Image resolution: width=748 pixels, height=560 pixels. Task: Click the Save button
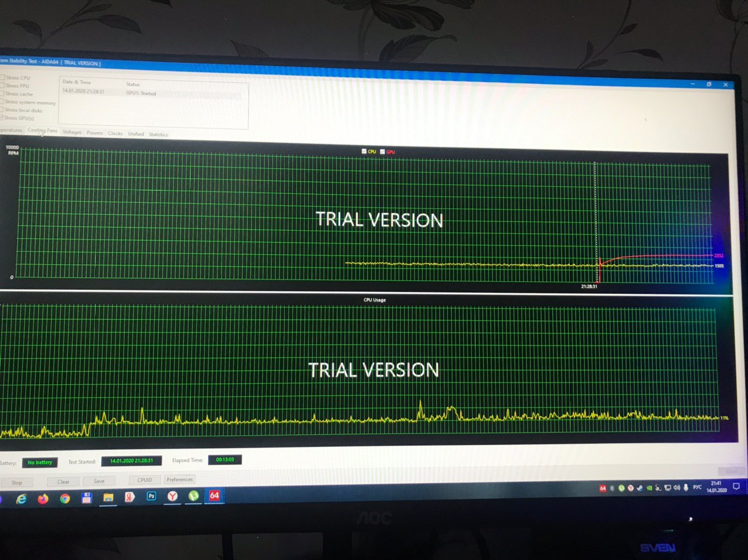(x=99, y=481)
